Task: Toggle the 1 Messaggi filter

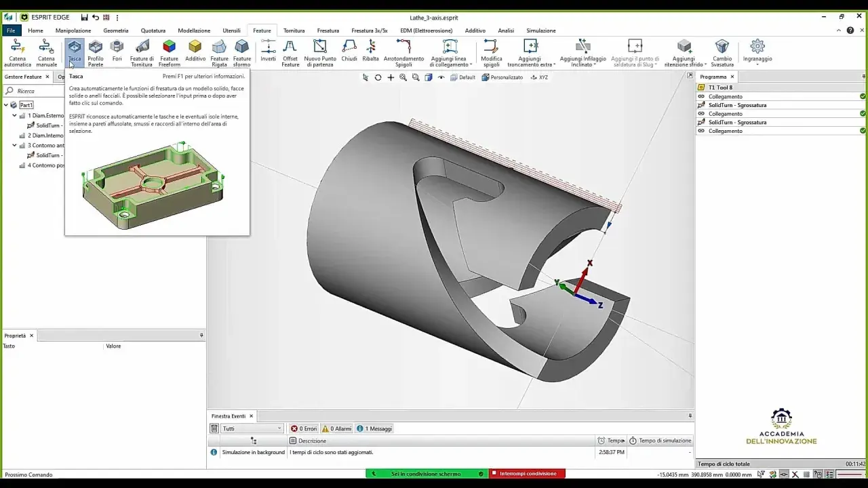Action: [374, 428]
